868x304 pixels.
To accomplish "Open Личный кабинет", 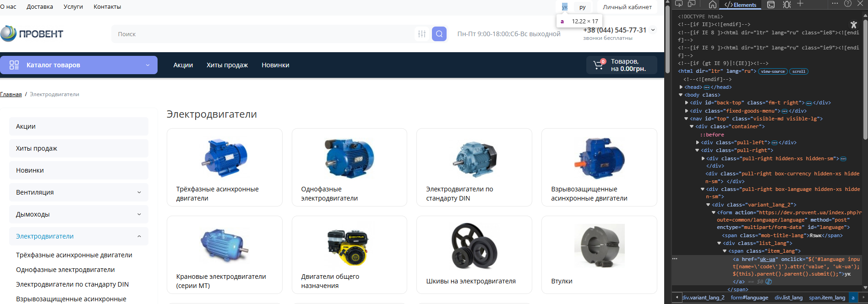I will click(627, 7).
